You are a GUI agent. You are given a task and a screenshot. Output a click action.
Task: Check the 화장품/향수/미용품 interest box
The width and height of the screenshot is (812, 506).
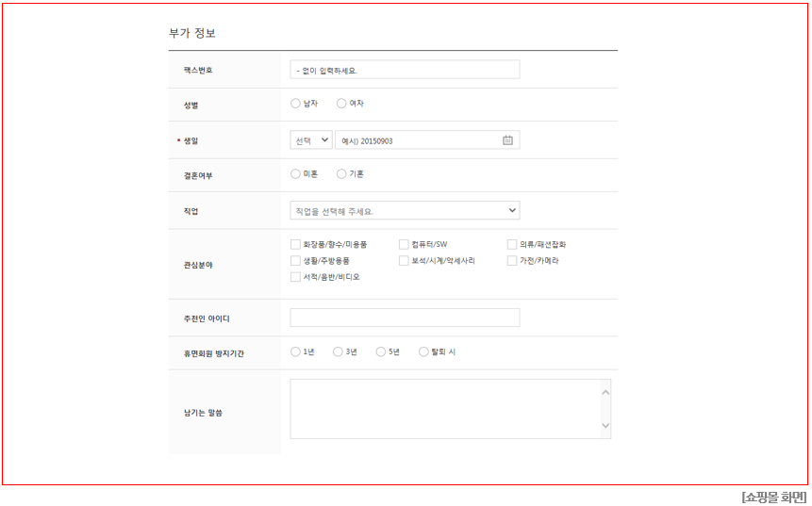(x=295, y=244)
